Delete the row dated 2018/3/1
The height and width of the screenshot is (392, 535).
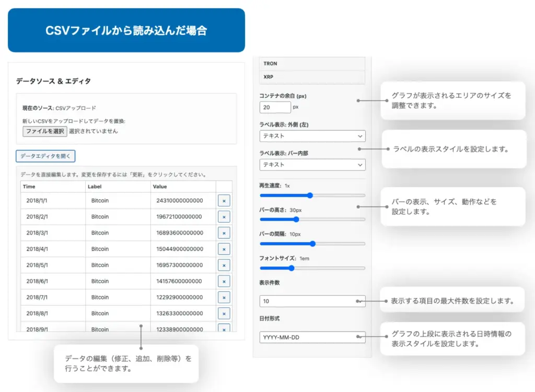click(224, 233)
